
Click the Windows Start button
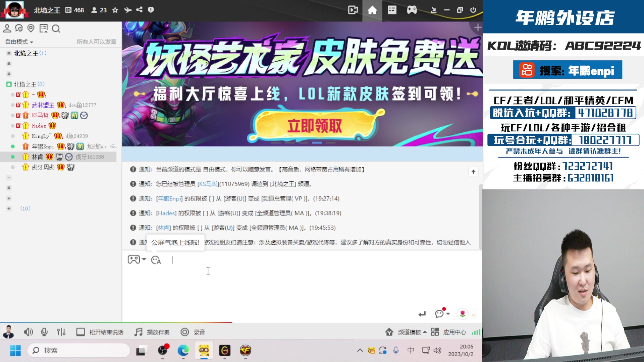(x=15, y=351)
